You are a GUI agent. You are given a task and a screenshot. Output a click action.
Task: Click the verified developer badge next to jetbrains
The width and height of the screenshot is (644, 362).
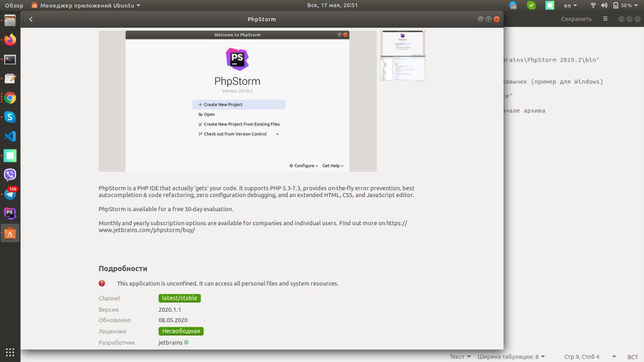tap(186, 342)
